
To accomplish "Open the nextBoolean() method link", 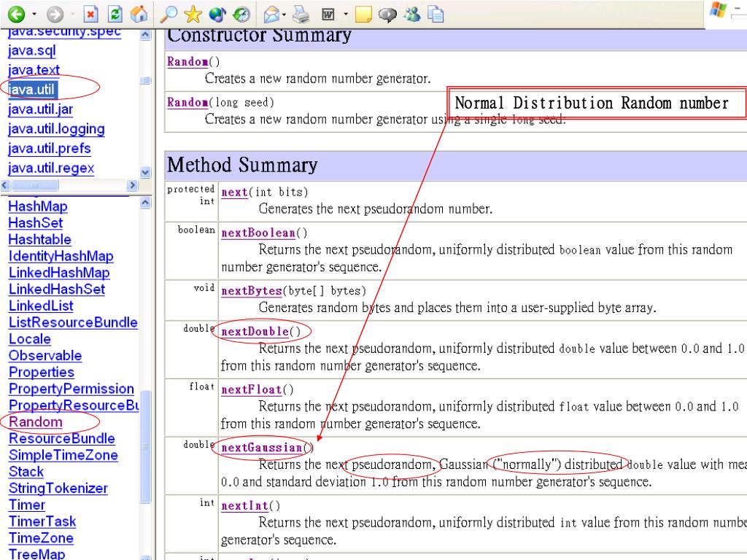I will (x=258, y=233).
